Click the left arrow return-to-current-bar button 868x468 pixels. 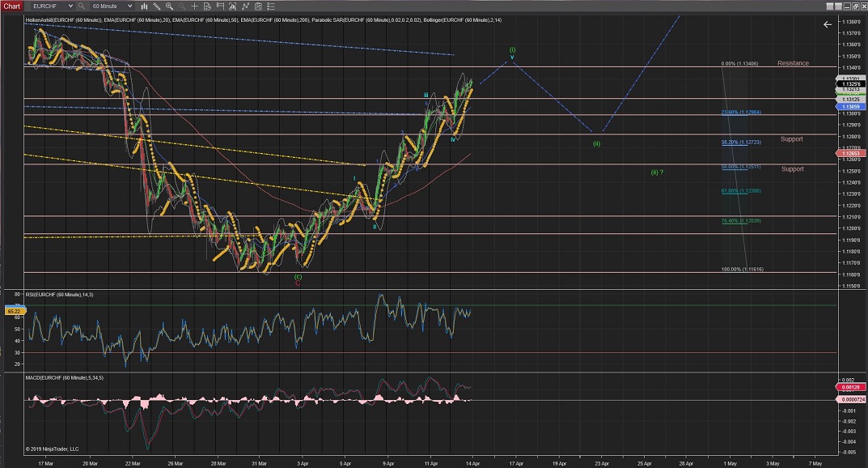[x=827, y=24]
